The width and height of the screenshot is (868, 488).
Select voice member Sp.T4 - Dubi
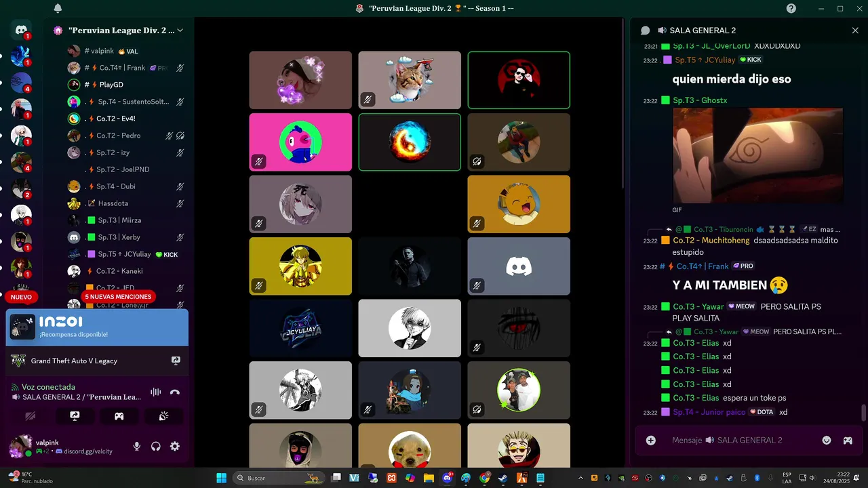click(126, 186)
